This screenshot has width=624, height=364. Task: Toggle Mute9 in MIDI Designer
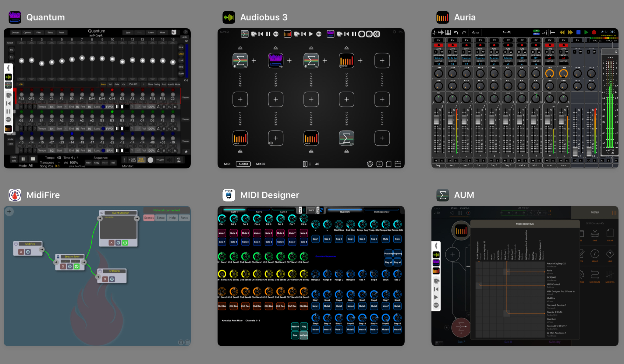click(x=315, y=329)
